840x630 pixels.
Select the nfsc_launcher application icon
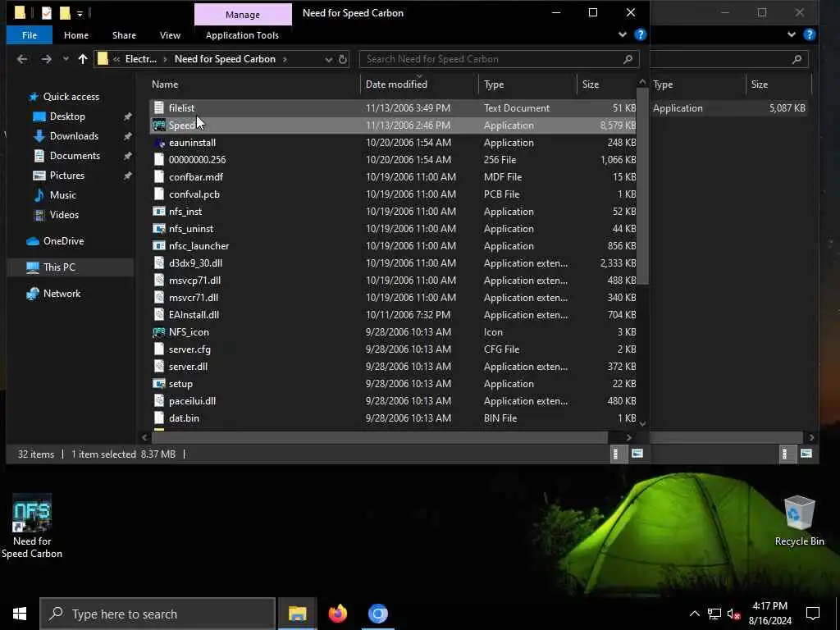(158, 246)
